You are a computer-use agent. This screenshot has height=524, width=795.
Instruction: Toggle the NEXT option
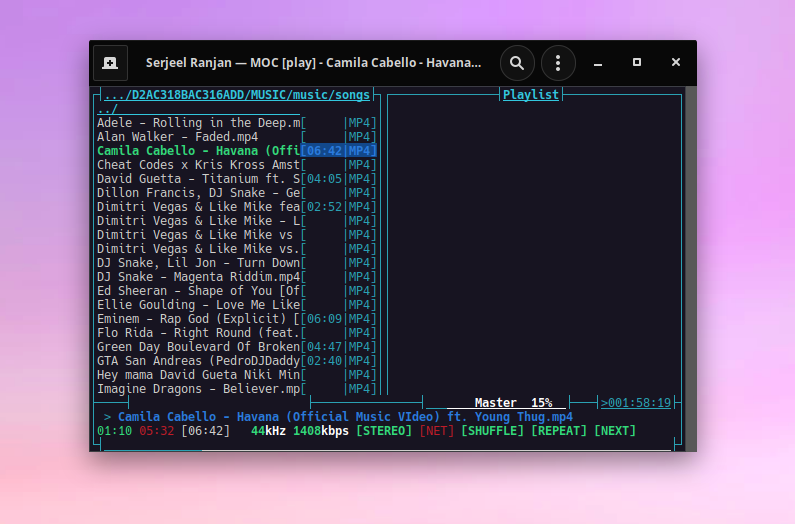pos(615,431)
